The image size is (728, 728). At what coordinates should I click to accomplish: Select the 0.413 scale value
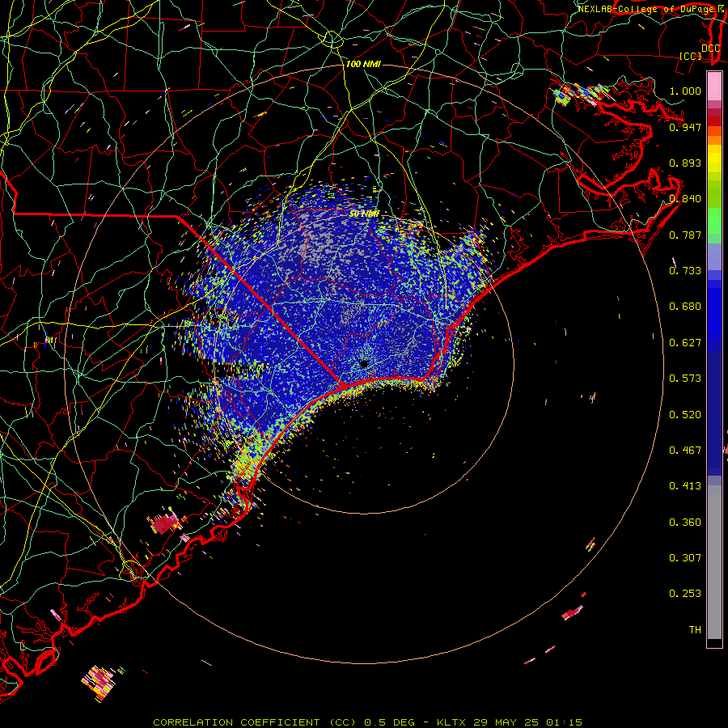tap(685, 486)
